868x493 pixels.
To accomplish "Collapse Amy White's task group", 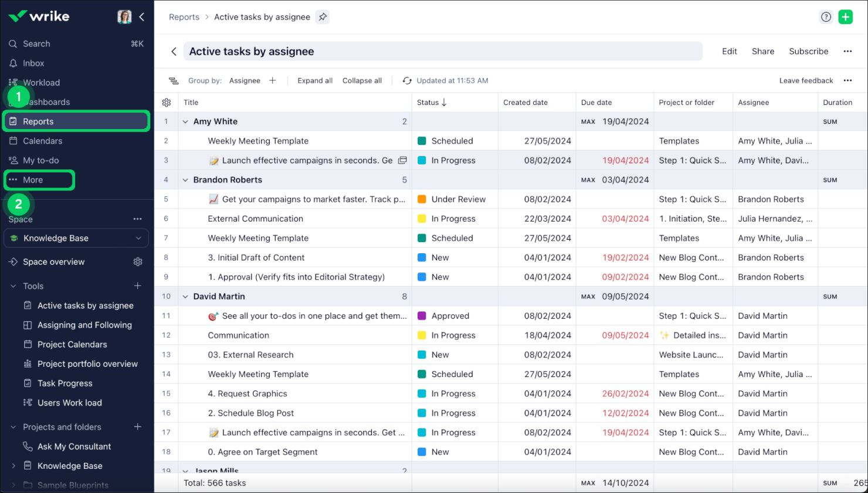I will tap(185, 121).
